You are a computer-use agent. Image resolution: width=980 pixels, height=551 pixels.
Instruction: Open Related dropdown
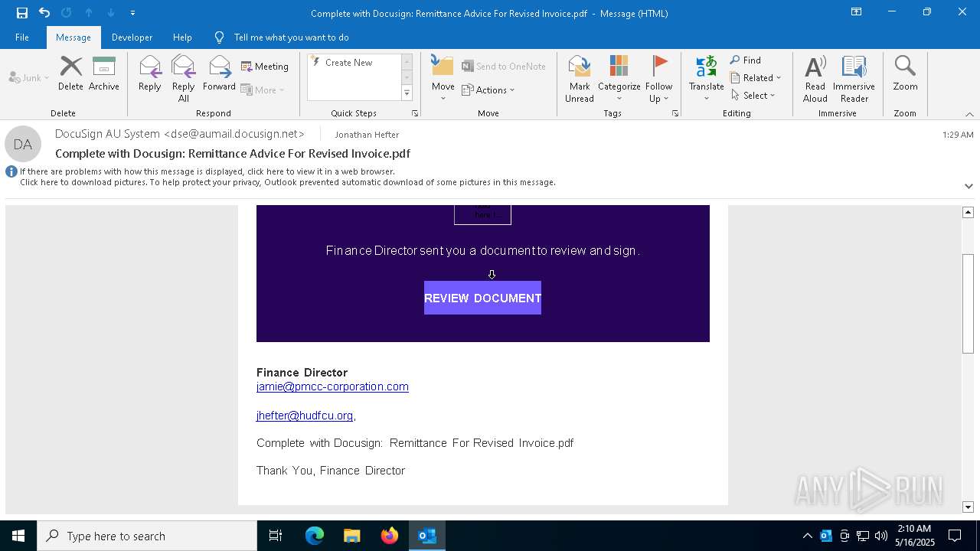point(756,77)
